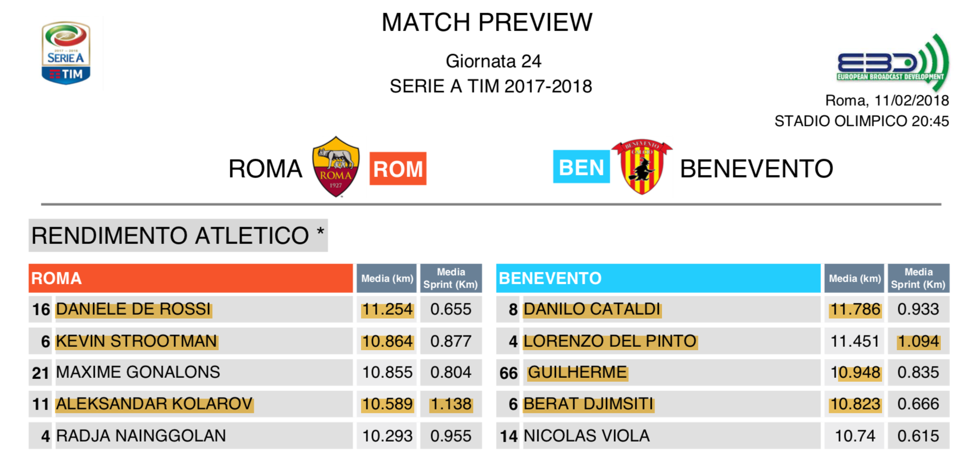Select Kevin Strootman's name

tap(137, 341)
